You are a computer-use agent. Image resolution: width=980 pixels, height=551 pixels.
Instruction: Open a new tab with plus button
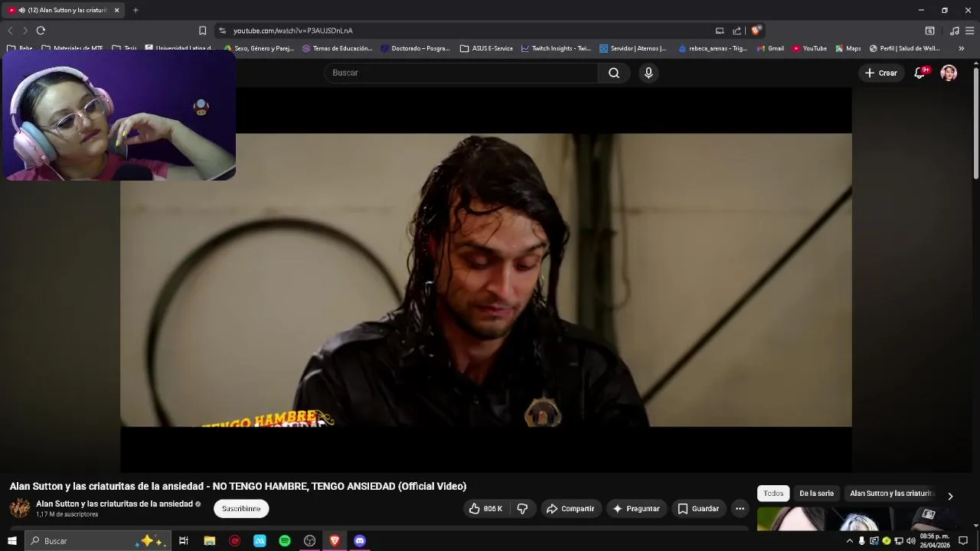tap(136, 10)
